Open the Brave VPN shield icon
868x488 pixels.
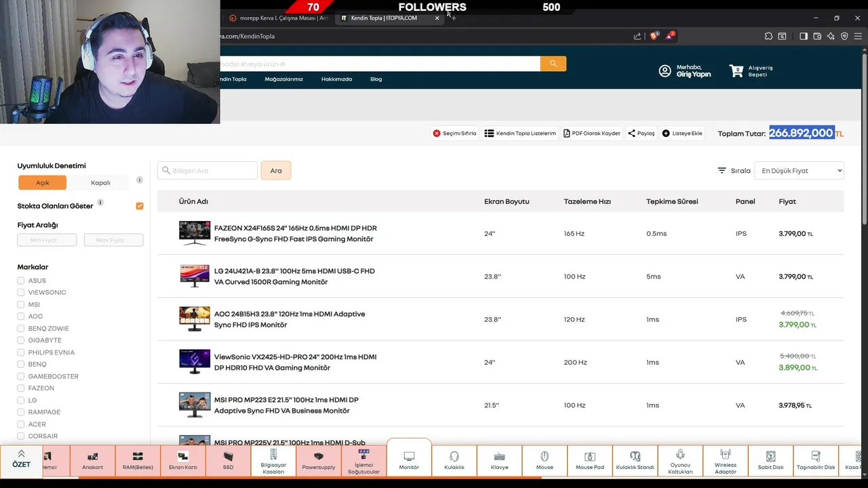[844, 36]
